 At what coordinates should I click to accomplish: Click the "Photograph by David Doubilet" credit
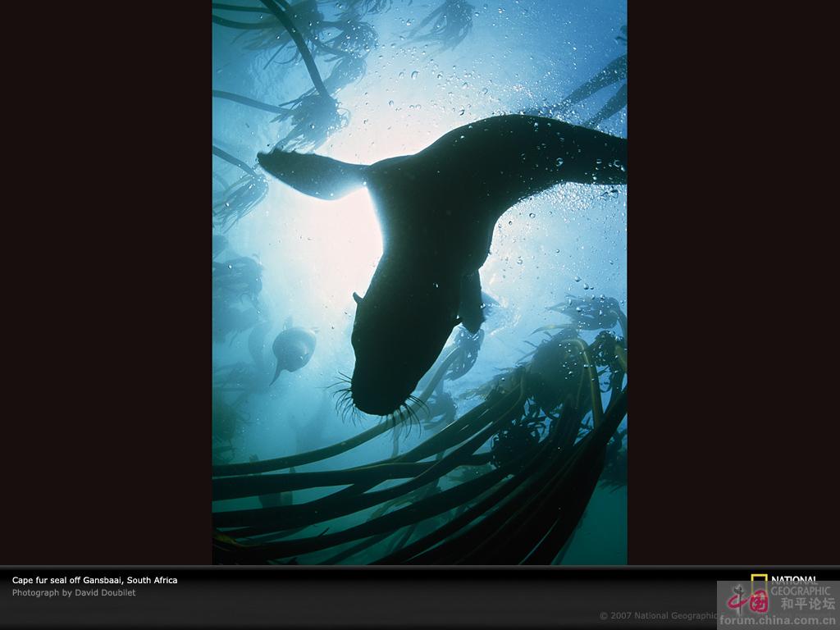[74, 593]
